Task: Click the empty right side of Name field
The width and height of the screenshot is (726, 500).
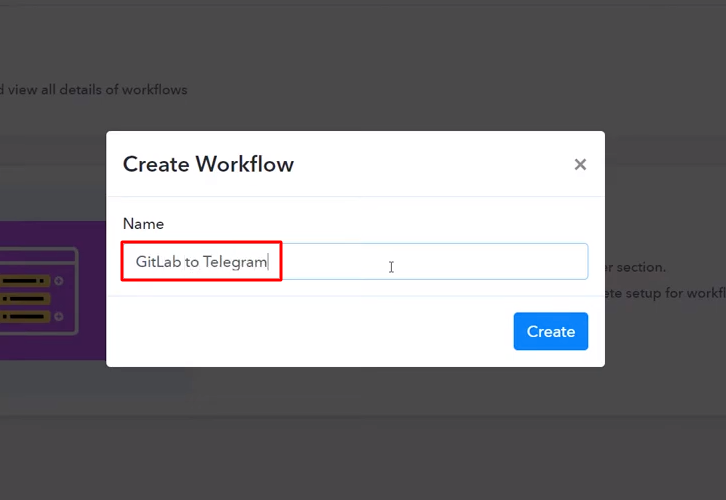Action: [x=480, y=262]
